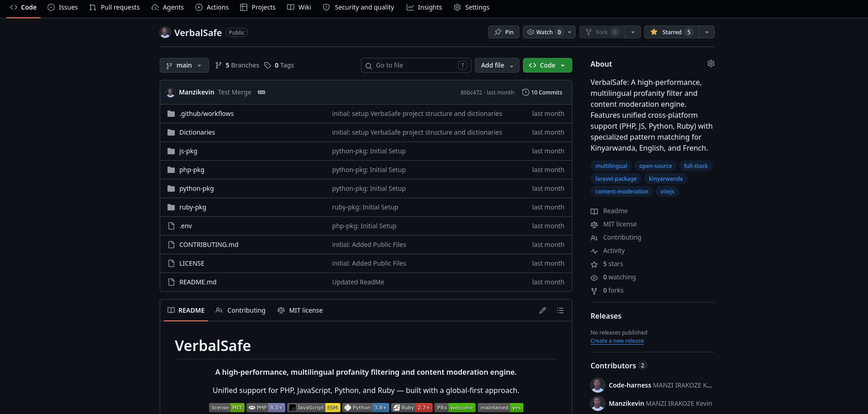The height and width of the screenshot is (414, 868).
Task: Open the Readme link in About sidebar
Action: click(609, 211)
